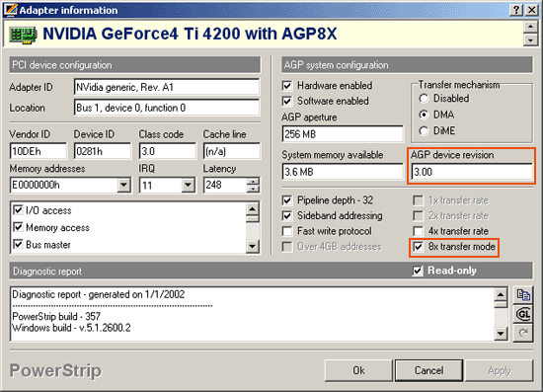
Task: Click System memory available field
Action: 343,172
